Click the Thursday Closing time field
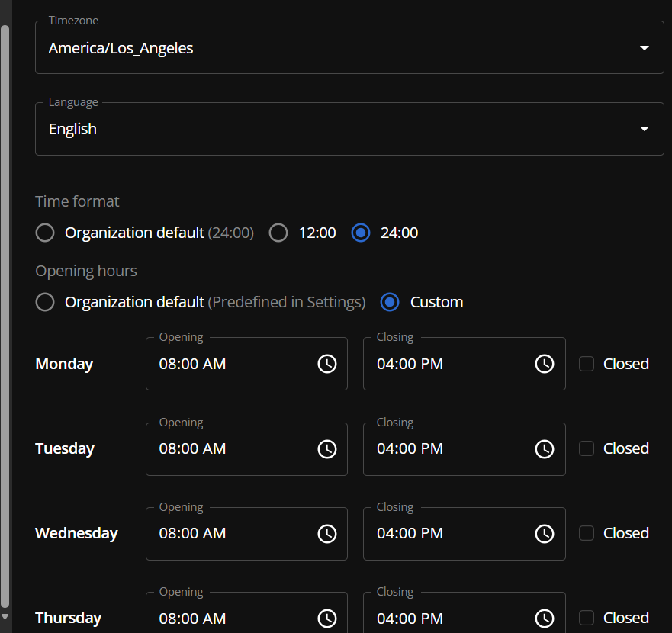Screen dimensions: 672x633 click(x=464, y=613)
